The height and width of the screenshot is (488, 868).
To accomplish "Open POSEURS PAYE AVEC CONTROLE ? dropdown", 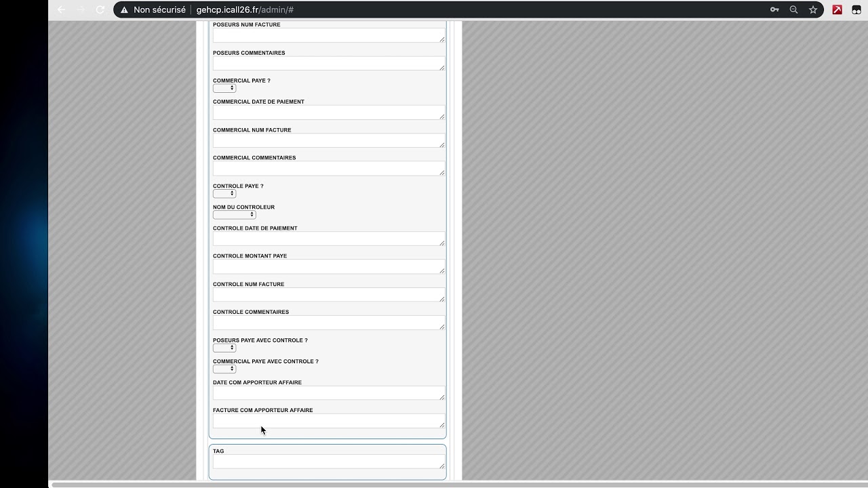I will pos(224,348).
